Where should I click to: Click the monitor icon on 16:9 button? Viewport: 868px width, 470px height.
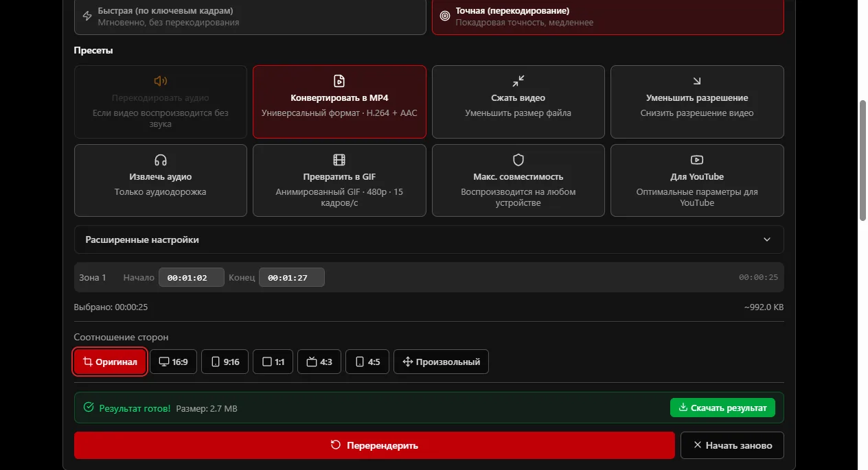163,362
